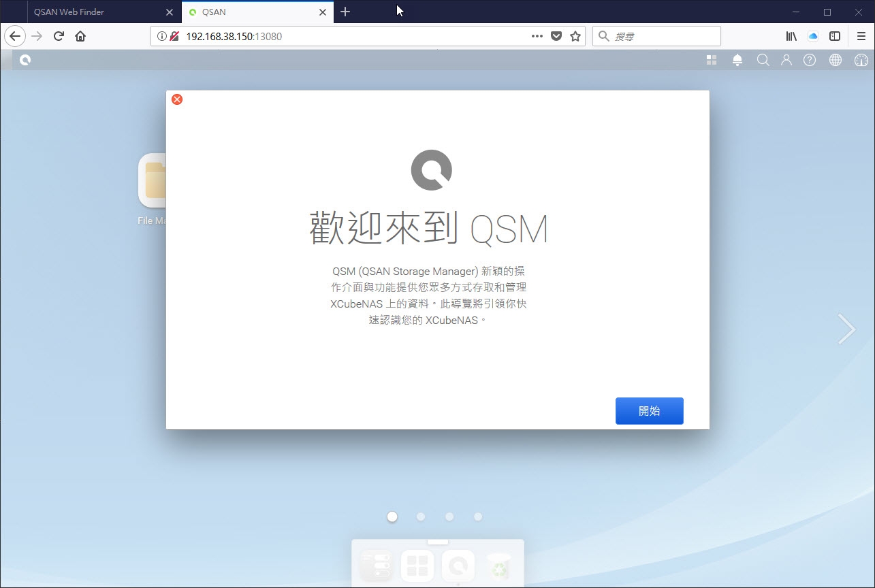The height and width of the screenshot is (588, 875).
Task: Select the fourth tour page dot
Action: [x=478, y=517]
